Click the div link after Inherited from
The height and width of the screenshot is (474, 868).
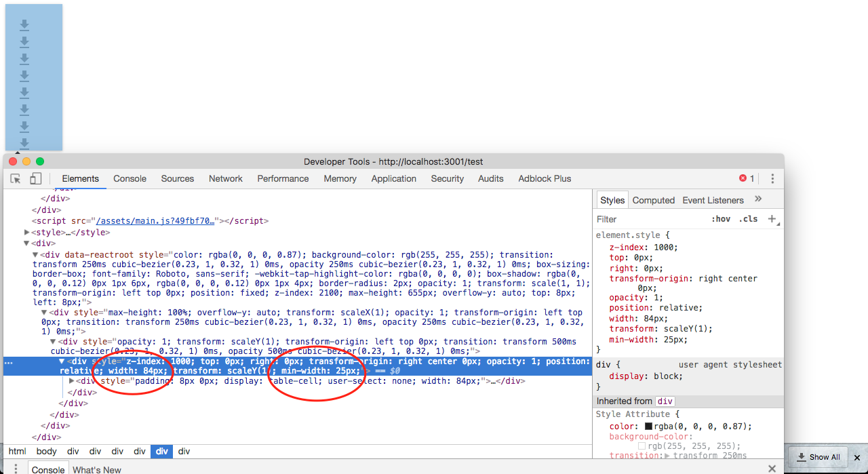pyautogui.click(x=665, y=401)
